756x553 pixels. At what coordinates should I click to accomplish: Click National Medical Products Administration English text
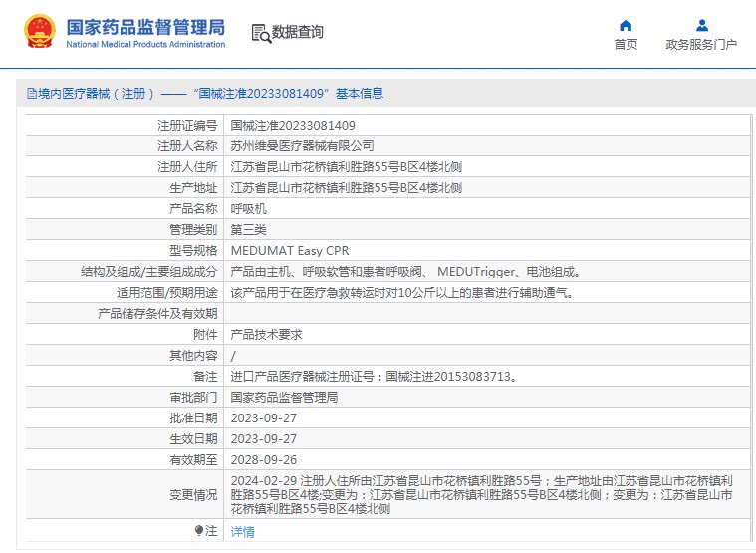145,45
